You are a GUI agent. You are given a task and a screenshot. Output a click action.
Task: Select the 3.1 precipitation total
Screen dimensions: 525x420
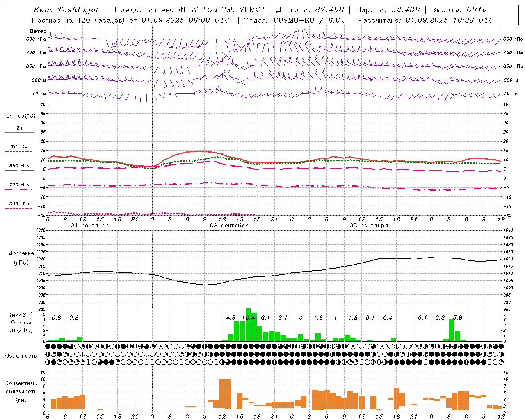pyautogui.click(x=283, y=318)
